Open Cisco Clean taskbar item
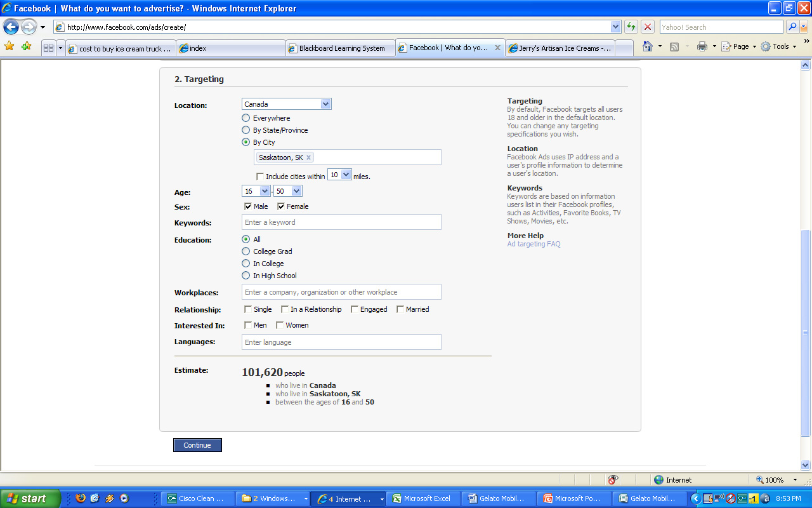 point(198,498)
